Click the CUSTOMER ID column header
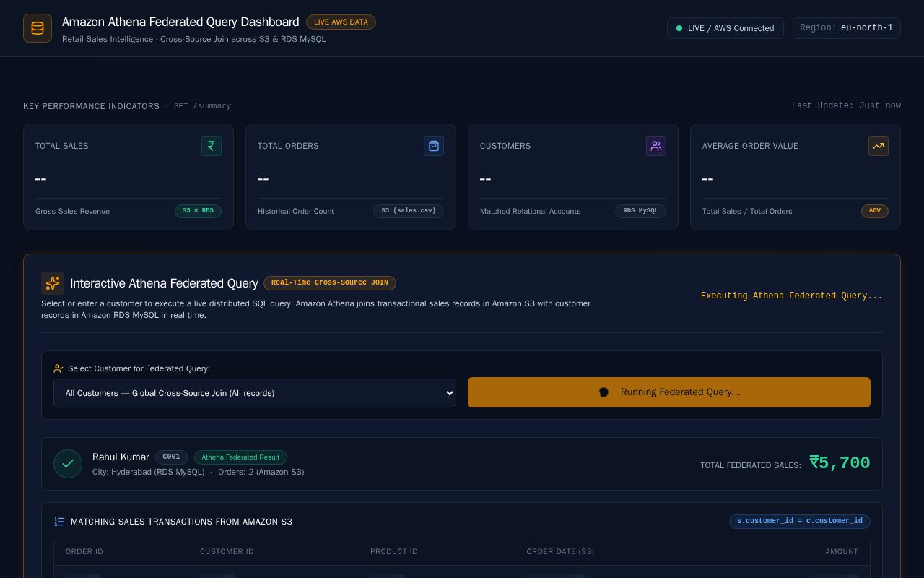The width and height of the screenshot is (924, 578). (227, 552)
